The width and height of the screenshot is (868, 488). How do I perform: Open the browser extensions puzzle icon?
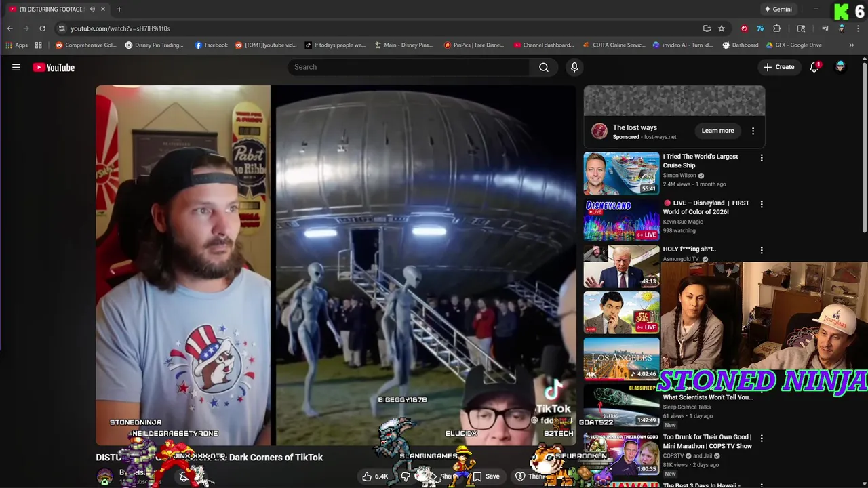(777, 28)
